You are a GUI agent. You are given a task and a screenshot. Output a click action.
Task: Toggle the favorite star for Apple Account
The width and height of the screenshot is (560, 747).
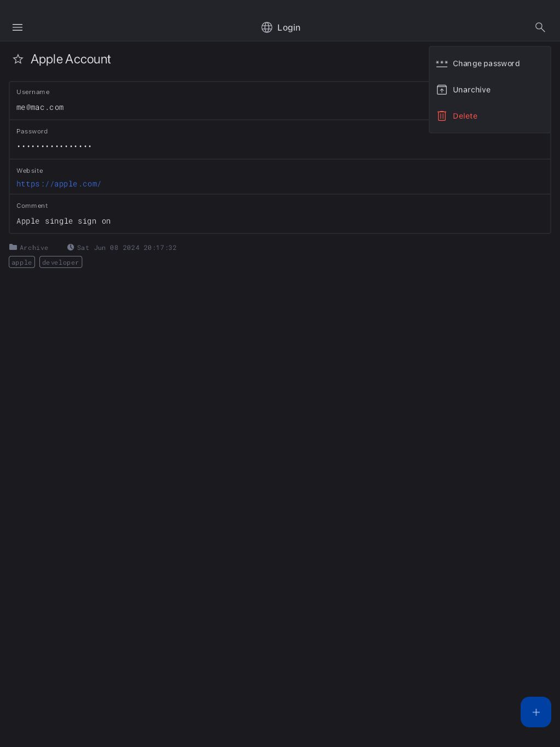(18, 59)
